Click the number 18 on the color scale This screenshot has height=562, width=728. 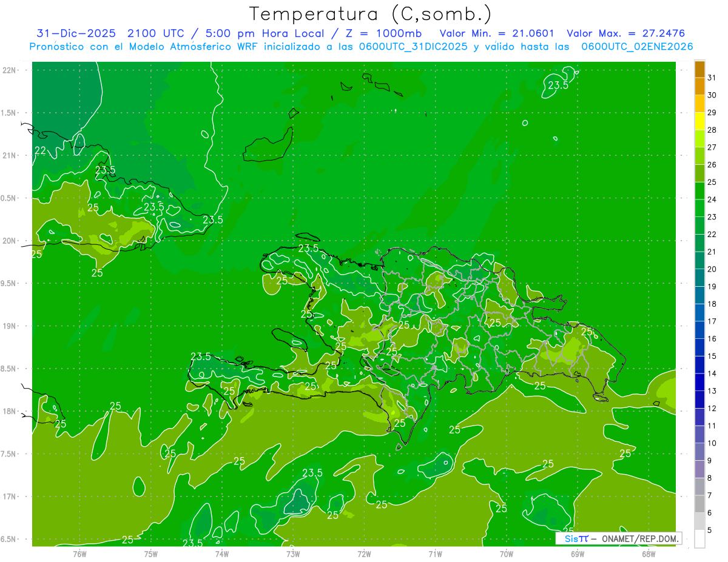point(712,304)
